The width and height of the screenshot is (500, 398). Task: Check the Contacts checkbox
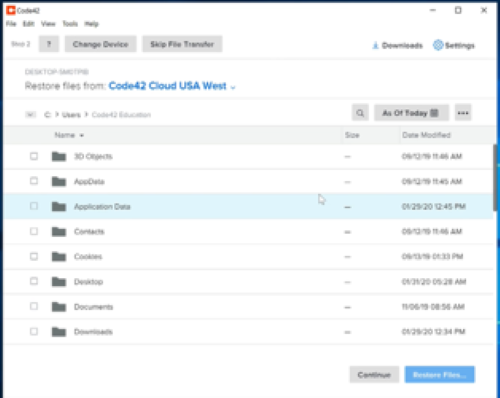(34, 231)
